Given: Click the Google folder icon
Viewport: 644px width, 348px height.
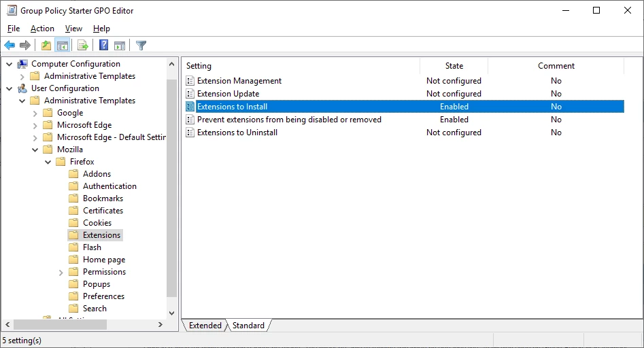Looking at the screenshot, I should tap(48, 113).
